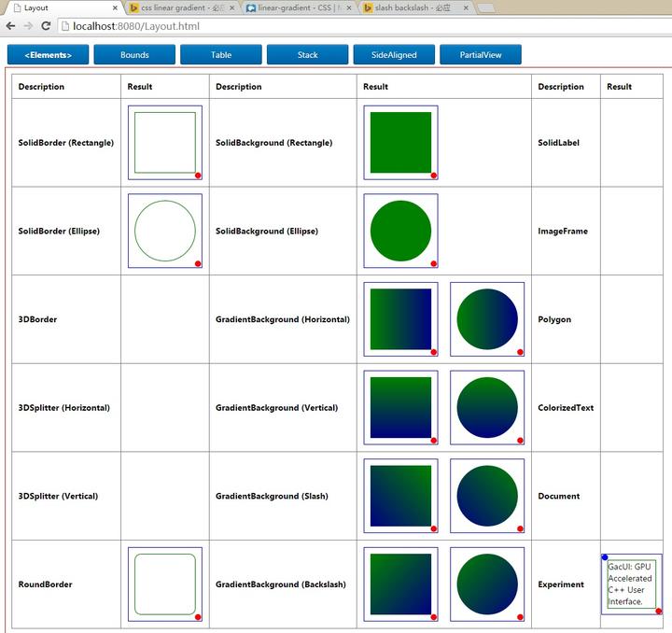The width and height of the screenshot is (672, 633).
Task: Click the red dot in RoundBorder result
Action: tap(198, 617)
